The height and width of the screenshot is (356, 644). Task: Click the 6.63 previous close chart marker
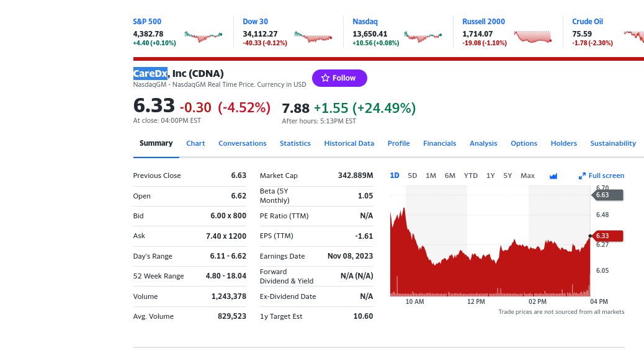608,195
